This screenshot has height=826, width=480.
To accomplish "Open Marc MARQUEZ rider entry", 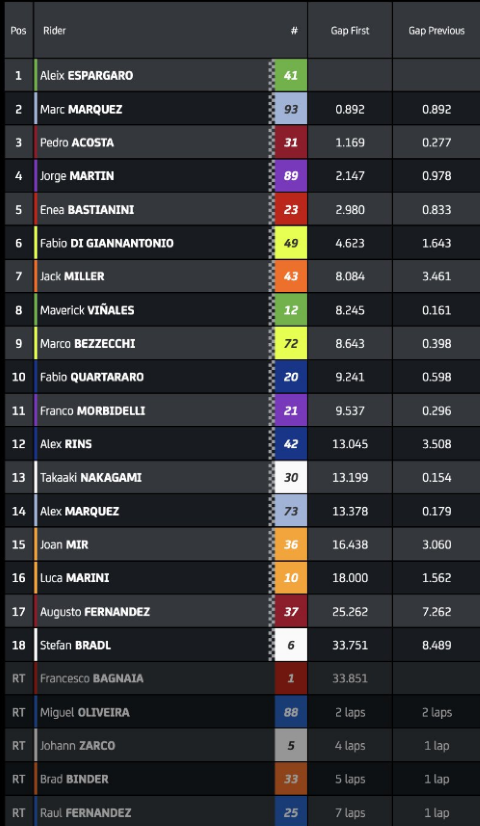I will pyautogui.click(x=81, y=109).
